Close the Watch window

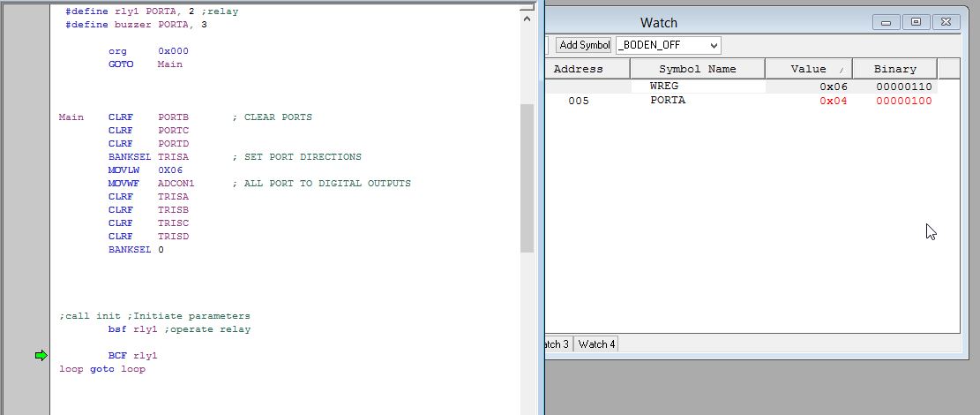click(x=946, y=22)
